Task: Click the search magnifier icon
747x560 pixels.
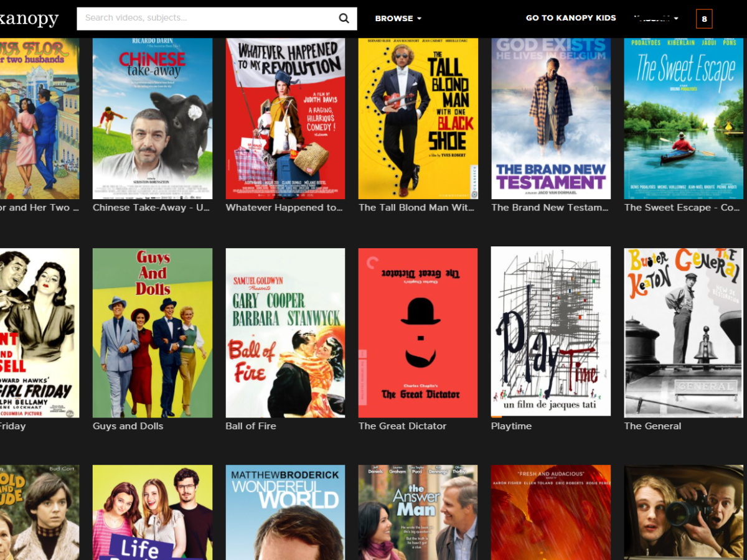Action: coord(344,19)
